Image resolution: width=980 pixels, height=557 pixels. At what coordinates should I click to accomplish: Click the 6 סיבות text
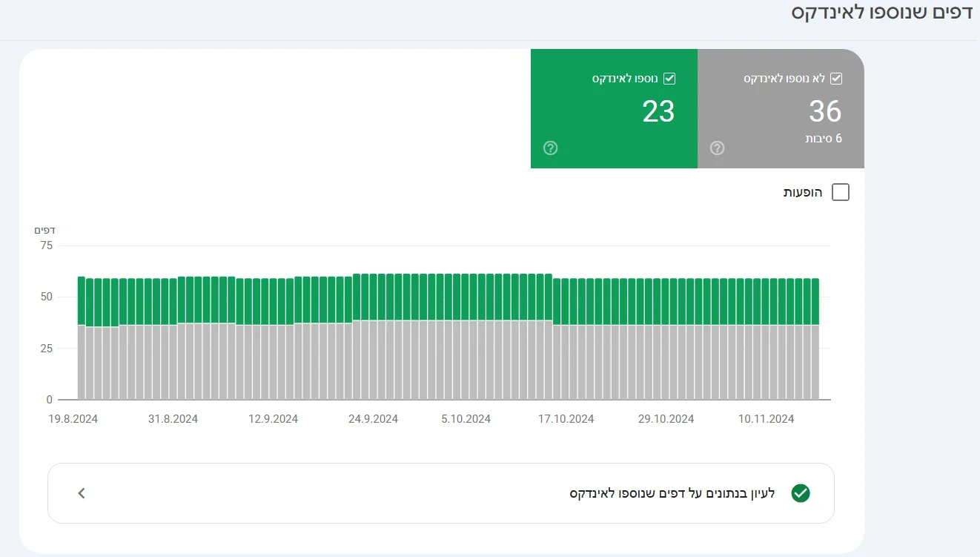click(824, 139)
